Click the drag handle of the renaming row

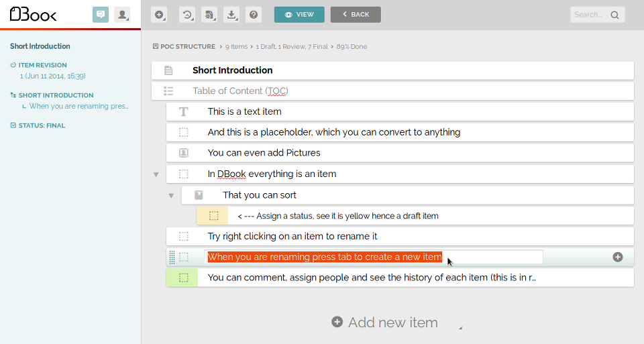pos(172,257)
